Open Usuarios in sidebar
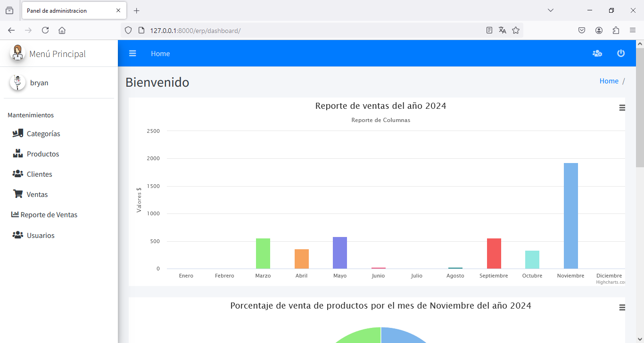The image size is (644, 343). point(59,235)
